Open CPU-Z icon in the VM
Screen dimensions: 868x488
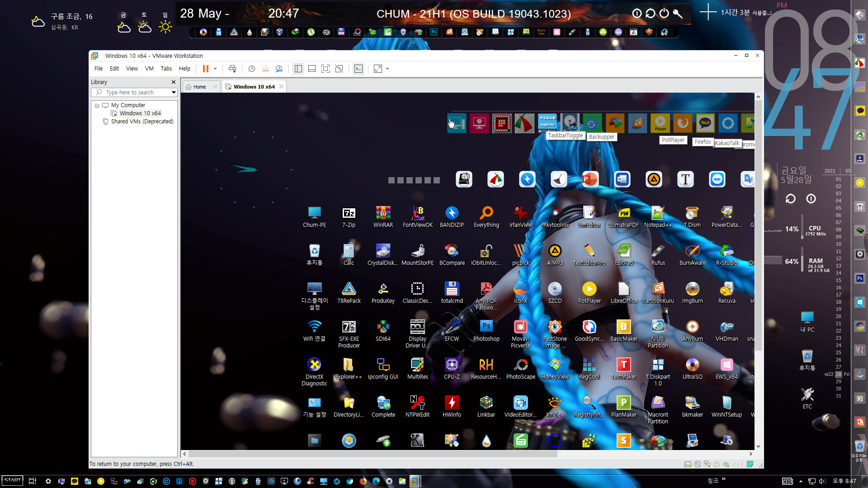pyautogui.click(x=452, y=368)
